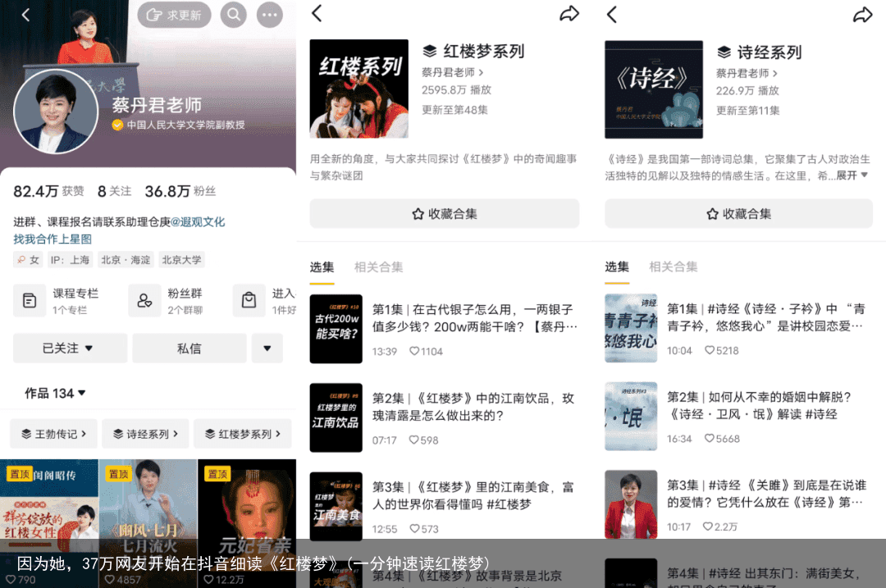The width and height of the screenshot is (886, 588).
Task: Open the 氓 episode thumbnail
Action: 631,417
